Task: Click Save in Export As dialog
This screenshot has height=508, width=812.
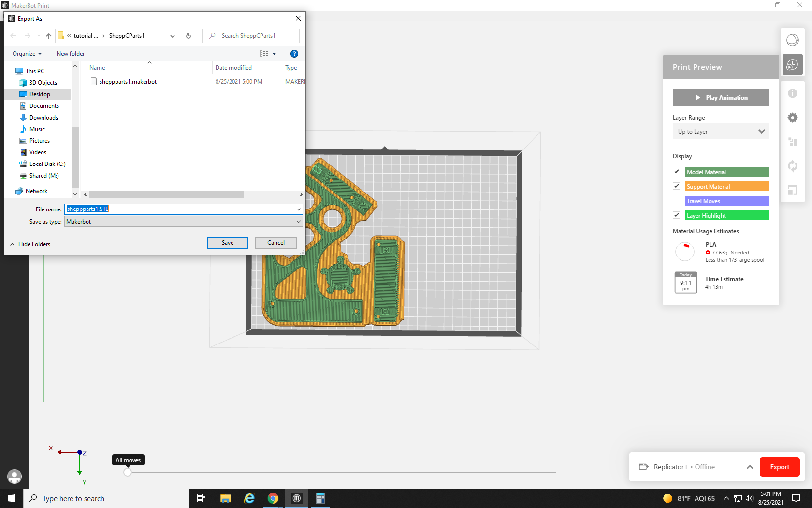Action: [228, 243]
